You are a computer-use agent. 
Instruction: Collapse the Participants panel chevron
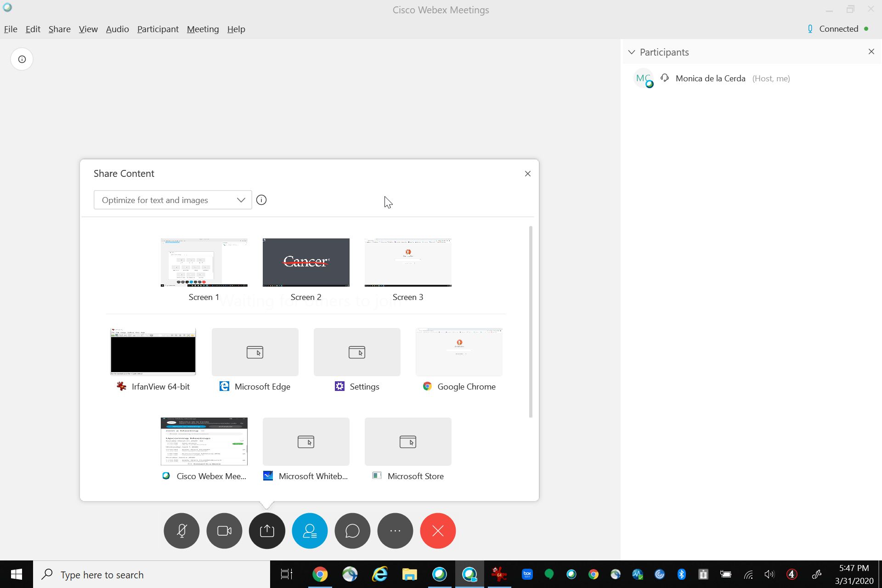point(632,52)
